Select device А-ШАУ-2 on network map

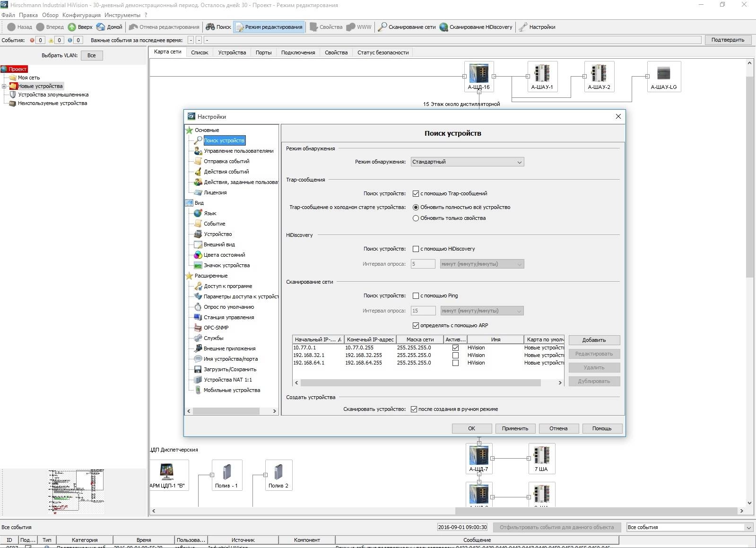tap(599, 76)
